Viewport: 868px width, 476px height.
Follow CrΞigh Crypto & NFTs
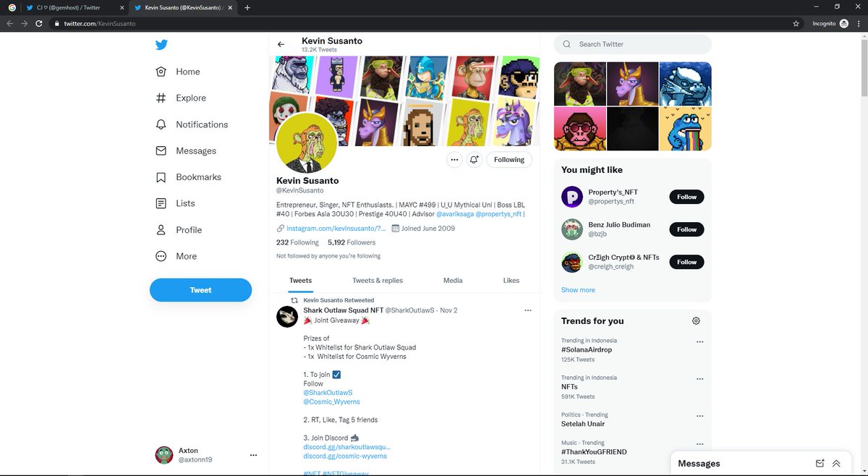(686, 262)
